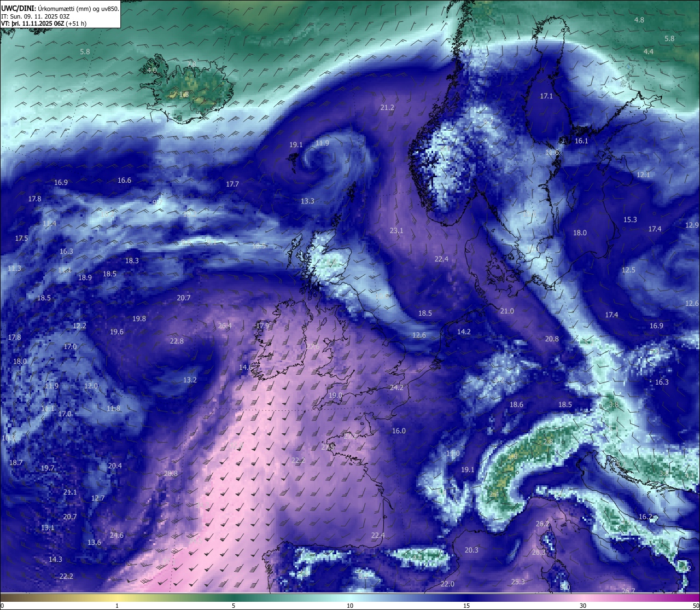
Task: Click the 3.8 value over the eastern Alps
Action: coord(614,404)
